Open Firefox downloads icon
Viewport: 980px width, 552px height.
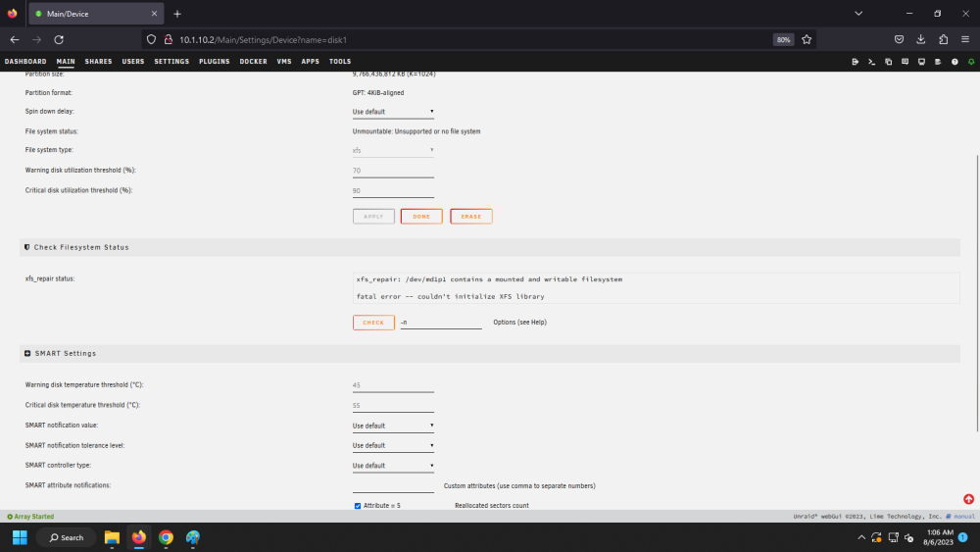[x=920, y=39]
